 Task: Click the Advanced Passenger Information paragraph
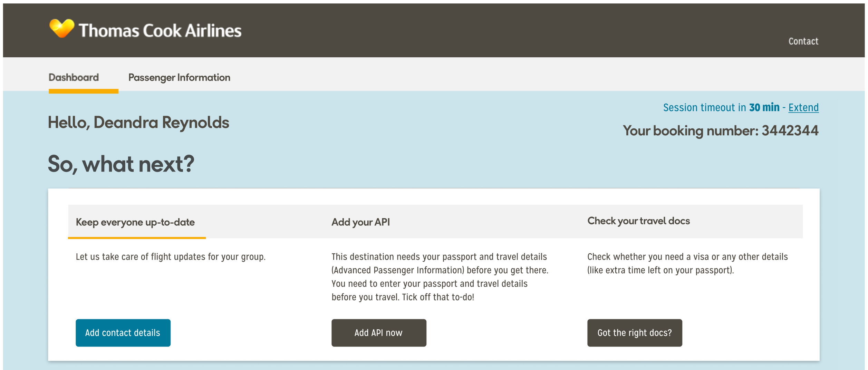click(x=440, y=277)
